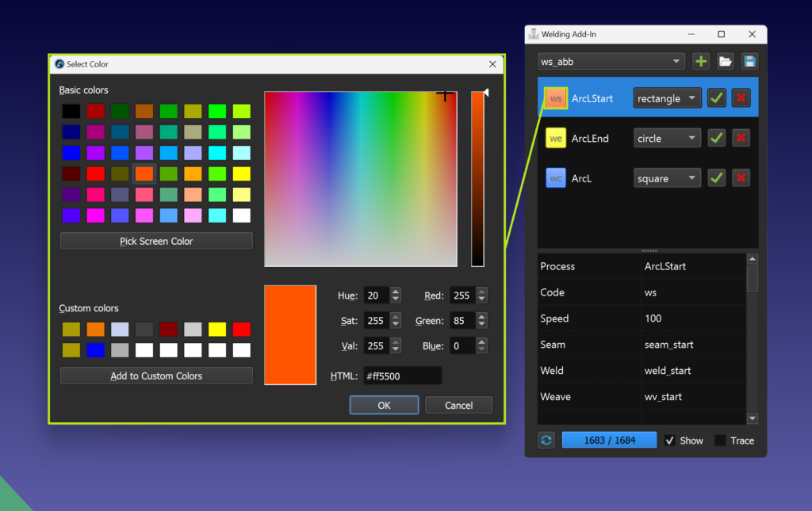Open the rectangle shape dropdown for ArcLStart

667,97
